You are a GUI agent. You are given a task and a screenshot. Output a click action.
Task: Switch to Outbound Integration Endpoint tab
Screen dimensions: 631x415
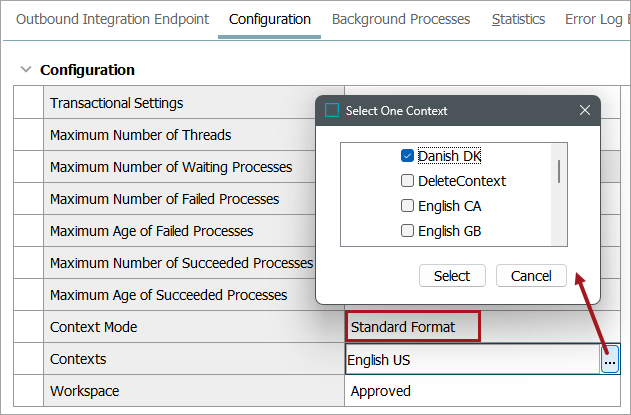tap(113, 19)
